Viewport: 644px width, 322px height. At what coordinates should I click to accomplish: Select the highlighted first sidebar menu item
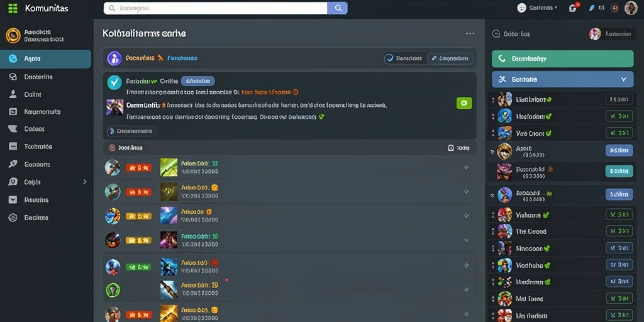point(45,58)
